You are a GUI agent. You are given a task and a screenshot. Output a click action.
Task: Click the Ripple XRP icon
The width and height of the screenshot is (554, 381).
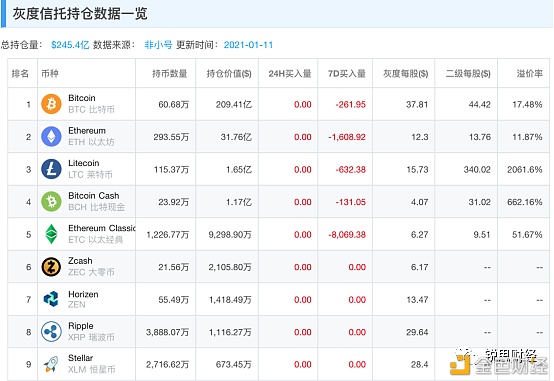pos(51,332)
